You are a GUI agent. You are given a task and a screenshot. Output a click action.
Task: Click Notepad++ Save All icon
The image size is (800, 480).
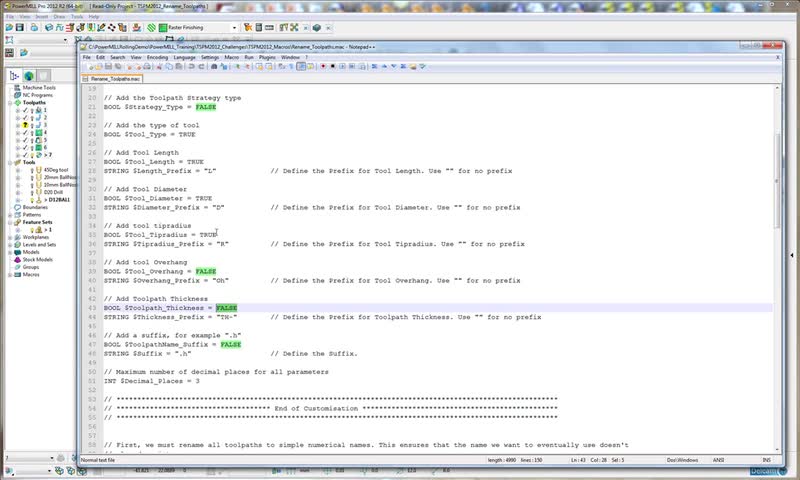pyautogui.click(x=118, y=66)
